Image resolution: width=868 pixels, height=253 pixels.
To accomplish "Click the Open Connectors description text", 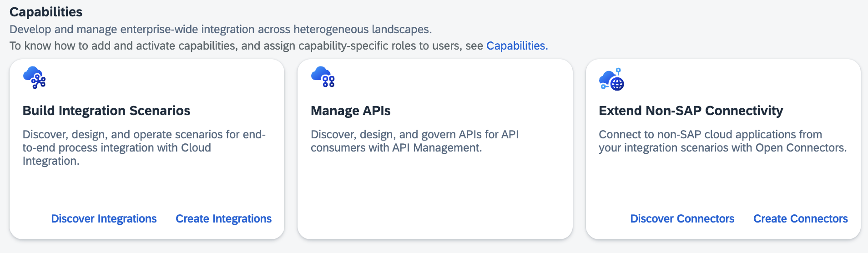I will [722, 141].
